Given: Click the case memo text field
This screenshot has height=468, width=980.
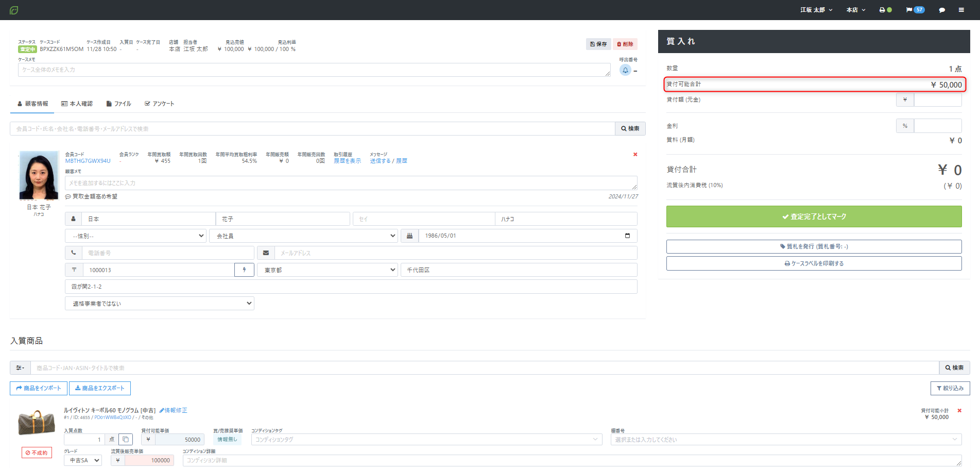Looking at the screenshot, I should [x=314, y=70].
